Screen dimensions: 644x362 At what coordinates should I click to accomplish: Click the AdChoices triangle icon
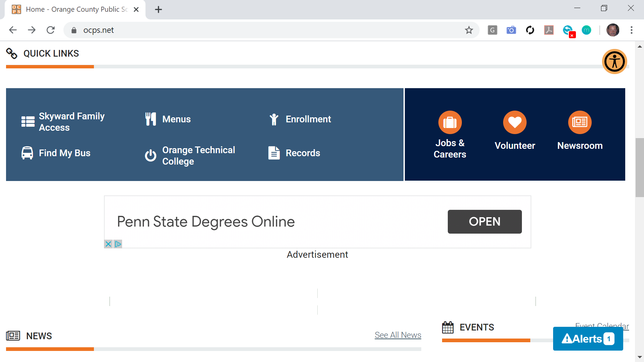[x=118, y=244]
